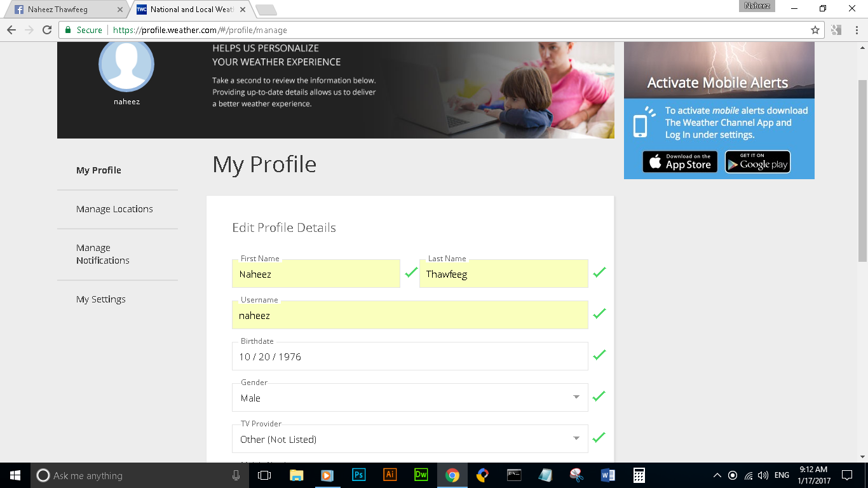Reload the weather.com profile page
Viewport: 868px width, 488px height.
pyautogui.click(x=47, y=30)
